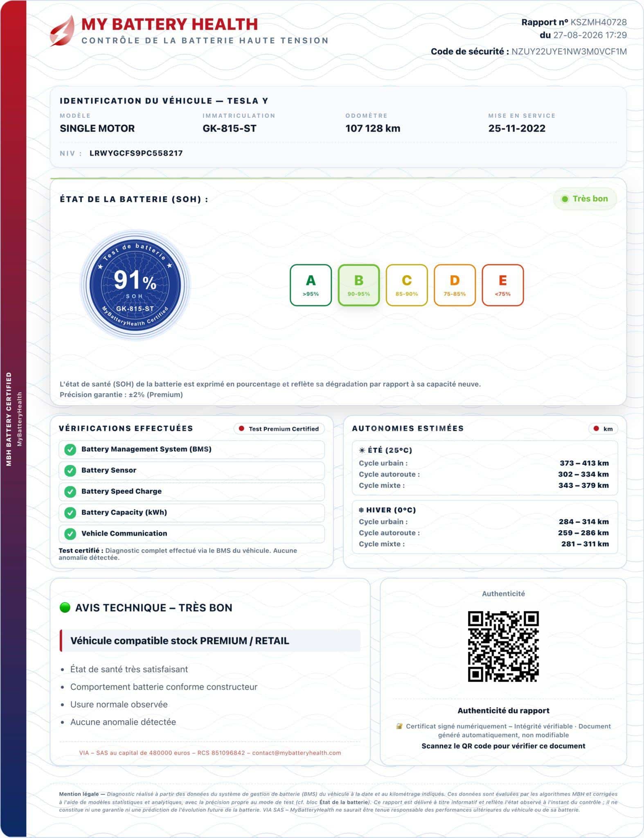Screen dimensions: 644x838
Task: Click the green check beside Battery Capacity (kWh)
Action: coord(70,513)
